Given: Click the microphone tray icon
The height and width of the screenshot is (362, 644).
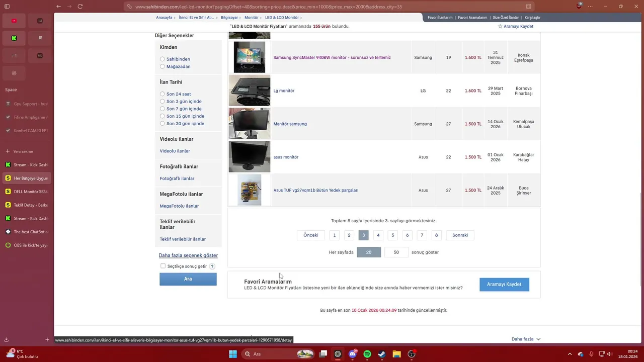Looking at the screenshot, I should (x=591, y=354).
